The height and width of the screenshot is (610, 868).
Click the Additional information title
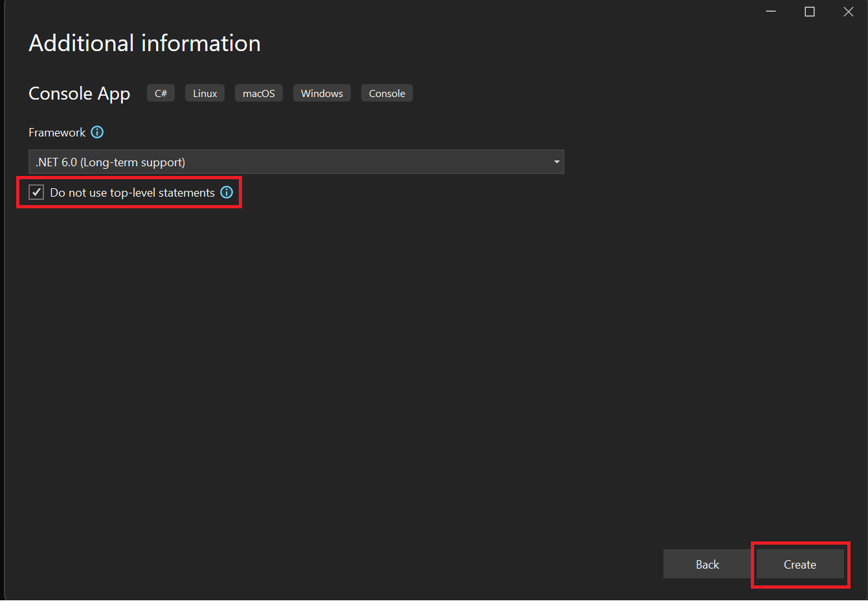(144, 43)
